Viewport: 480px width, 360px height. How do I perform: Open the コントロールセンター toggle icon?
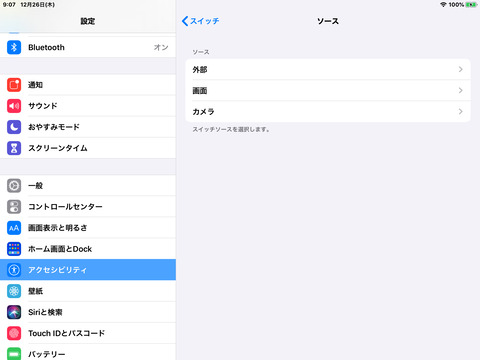tap(14, 207)
